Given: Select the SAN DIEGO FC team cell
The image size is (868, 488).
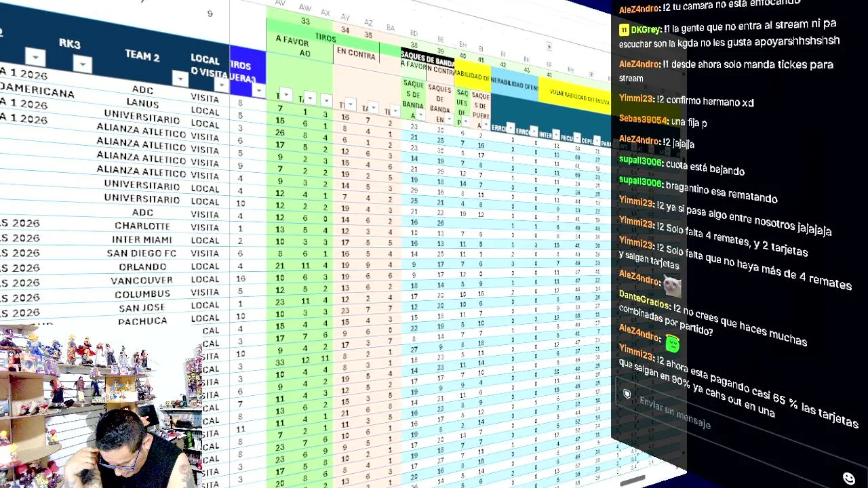Looking at the screenshot, I should point(142,253).
